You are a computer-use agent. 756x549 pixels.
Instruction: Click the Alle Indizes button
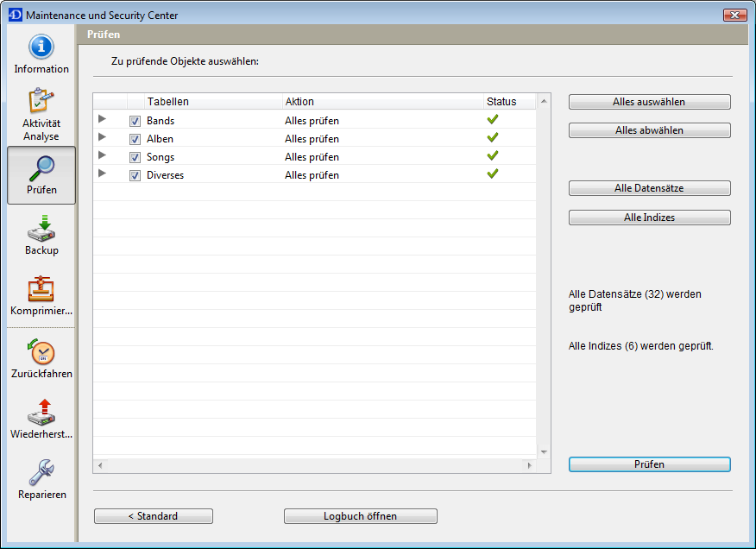[650, 218]
